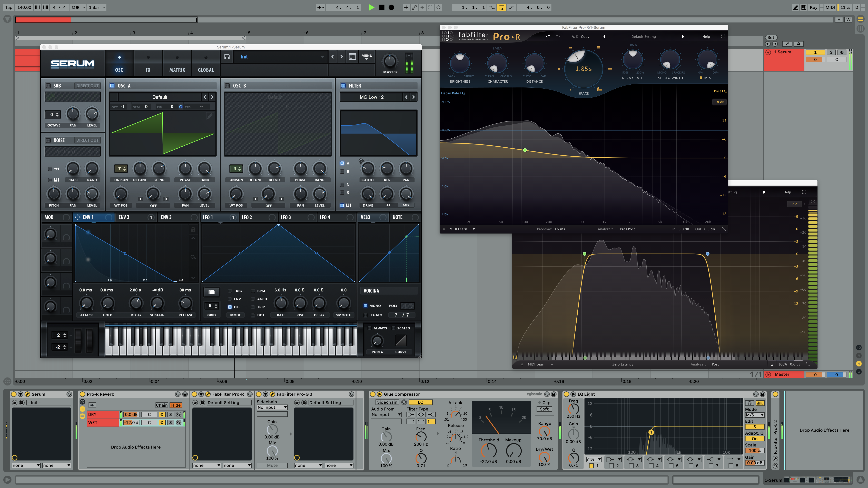Open the EQ Eight M/S Mode dropdown
This screenshot has width=868, height=488.
click(754, 415)
